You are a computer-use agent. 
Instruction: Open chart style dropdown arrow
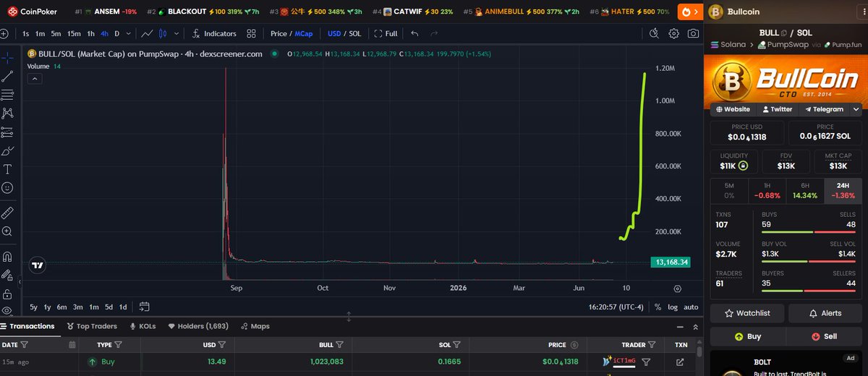176,33
